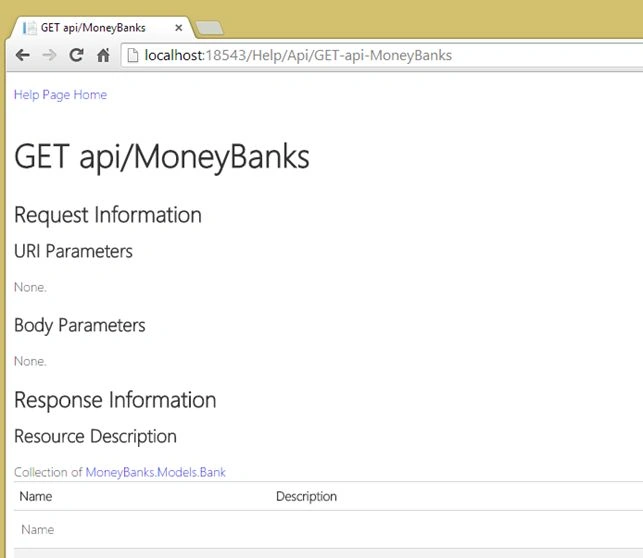Go back using the browser back arrow

click(23, 55)
